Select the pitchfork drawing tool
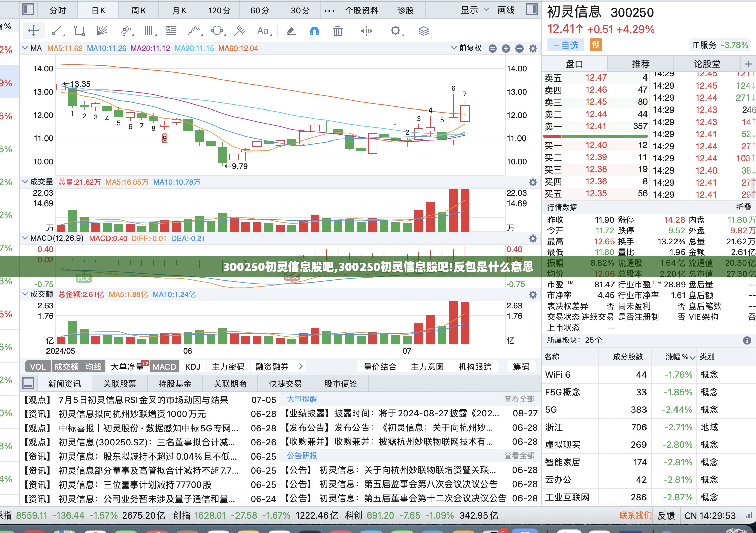The width and height of the screenshot is (756, 533). [x=240, y=31]
